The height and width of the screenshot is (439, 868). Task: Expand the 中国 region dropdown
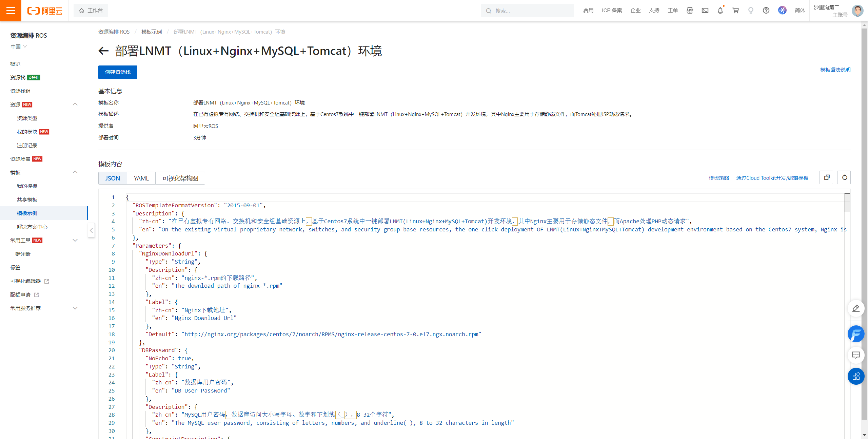click(x=19, y=46)
